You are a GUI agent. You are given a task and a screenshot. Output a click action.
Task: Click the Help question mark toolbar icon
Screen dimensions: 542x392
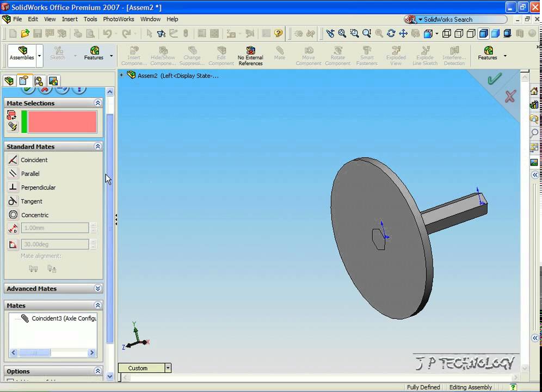(x=278, y=33)
